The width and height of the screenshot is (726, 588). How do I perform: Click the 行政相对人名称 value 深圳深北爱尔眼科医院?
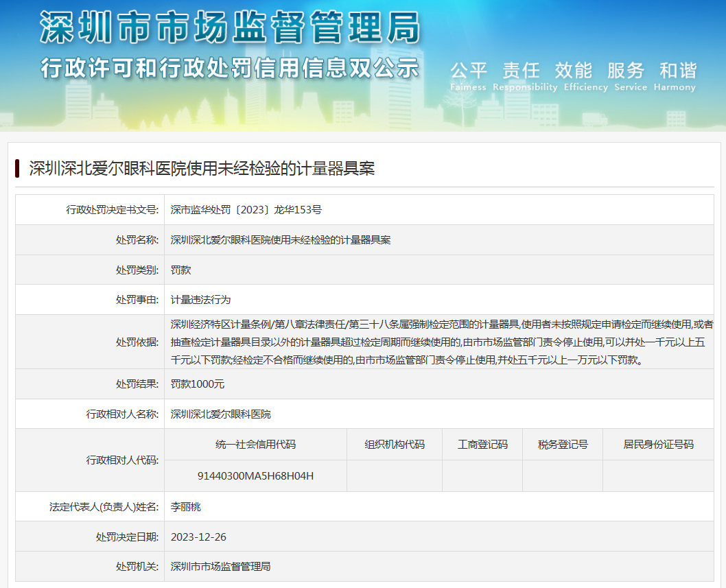click(220, 414)
